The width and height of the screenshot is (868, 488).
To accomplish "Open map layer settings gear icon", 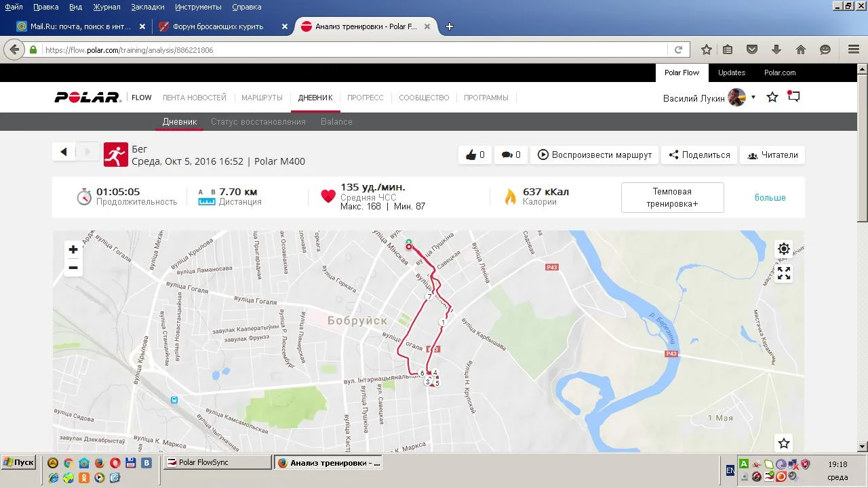I will click(784, 249).
